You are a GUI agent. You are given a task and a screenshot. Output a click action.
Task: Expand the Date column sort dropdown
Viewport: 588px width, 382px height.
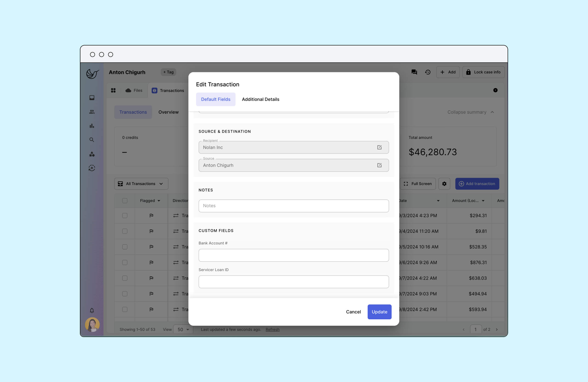(438, 200)
